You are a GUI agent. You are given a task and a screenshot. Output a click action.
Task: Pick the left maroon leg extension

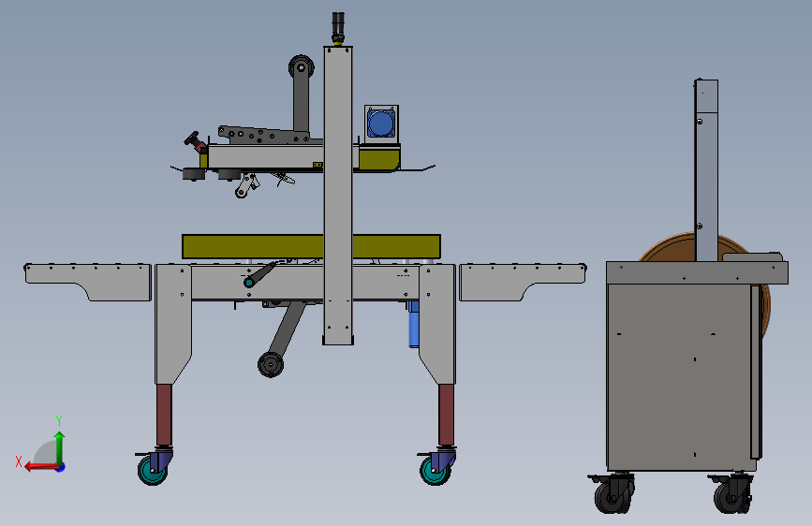(164, 415)
